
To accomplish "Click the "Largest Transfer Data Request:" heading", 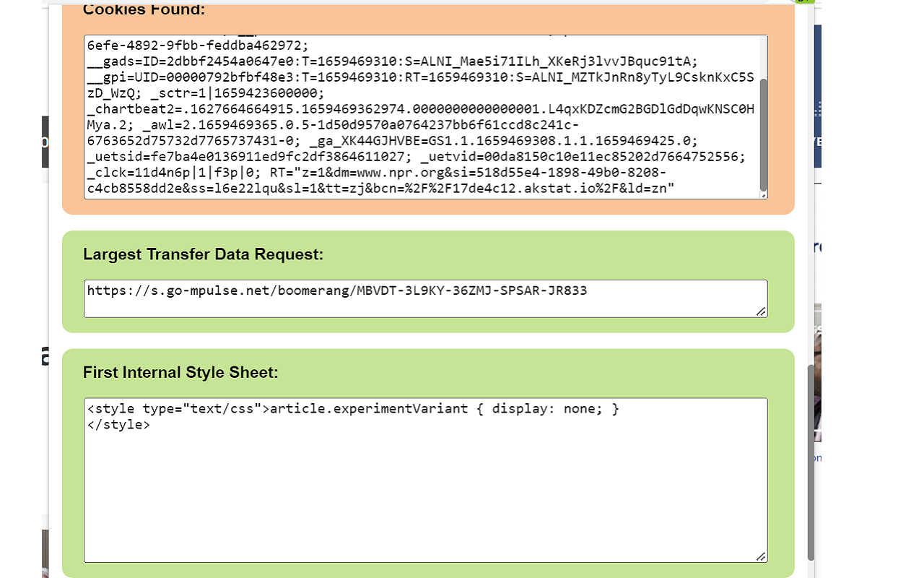I will pyautogui.click(x=203, y=254).
